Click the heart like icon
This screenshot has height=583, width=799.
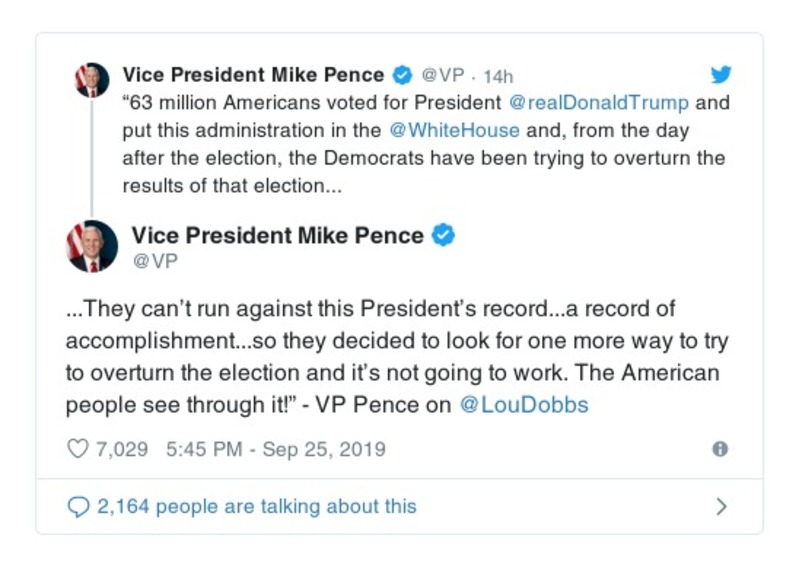77,450
